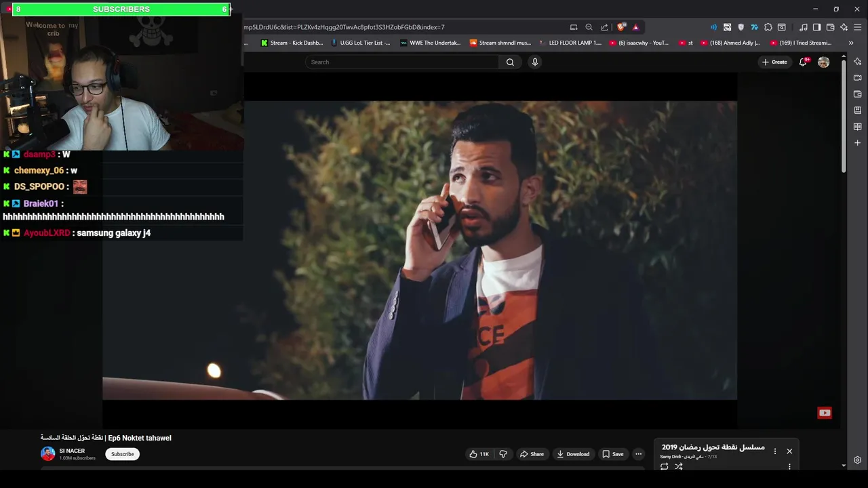Click the page vertical scrollbar
The width and height of the screenshot is (868, 488).
844,115
